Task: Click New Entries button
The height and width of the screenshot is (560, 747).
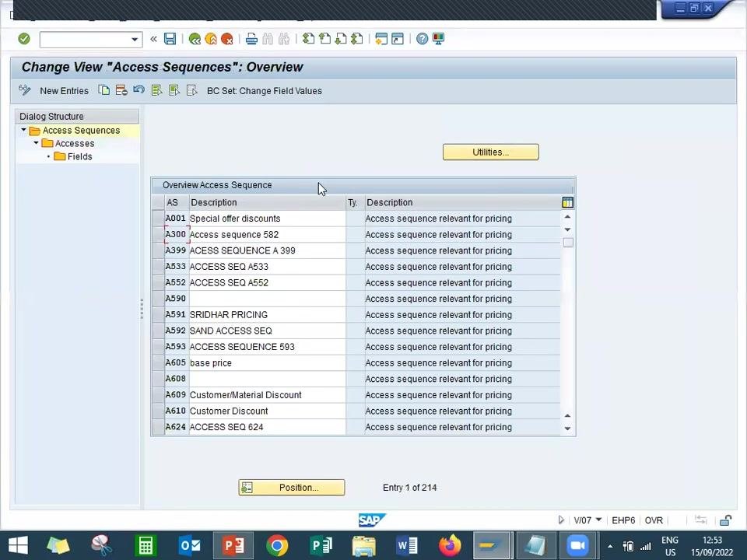Action: tap(65, 91)
